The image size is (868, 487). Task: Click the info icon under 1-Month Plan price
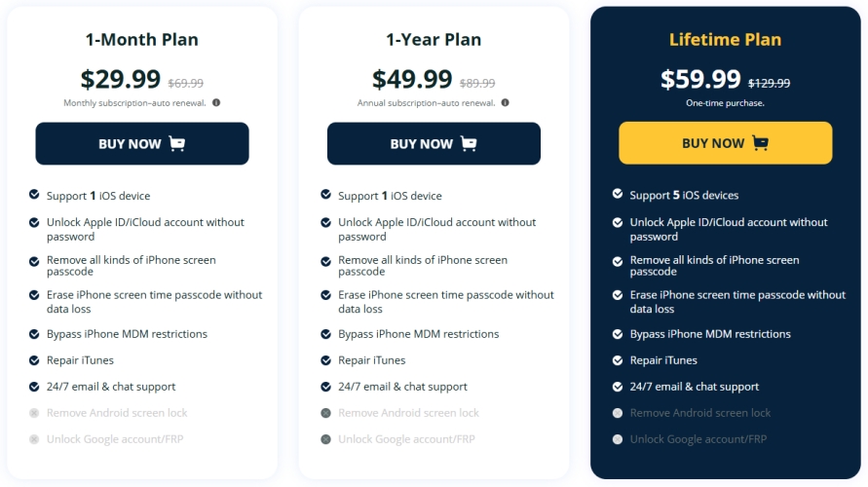216,102
